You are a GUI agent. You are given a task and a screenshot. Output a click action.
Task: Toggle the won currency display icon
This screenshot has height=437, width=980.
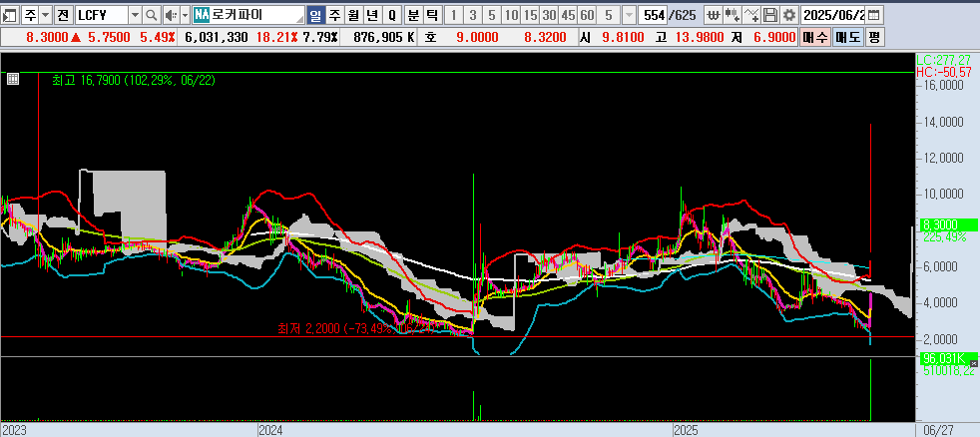[714, 14]
